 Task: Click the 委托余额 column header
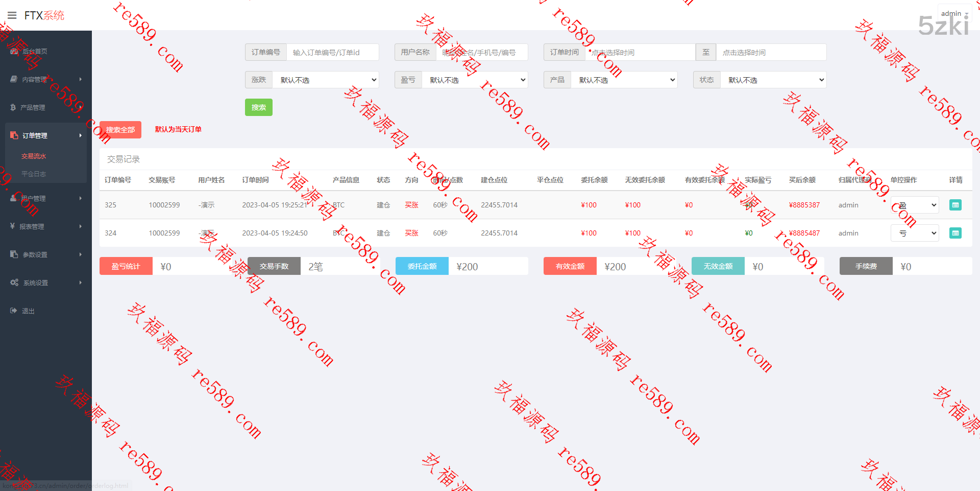pyautogui.click(x=594, y=180)
